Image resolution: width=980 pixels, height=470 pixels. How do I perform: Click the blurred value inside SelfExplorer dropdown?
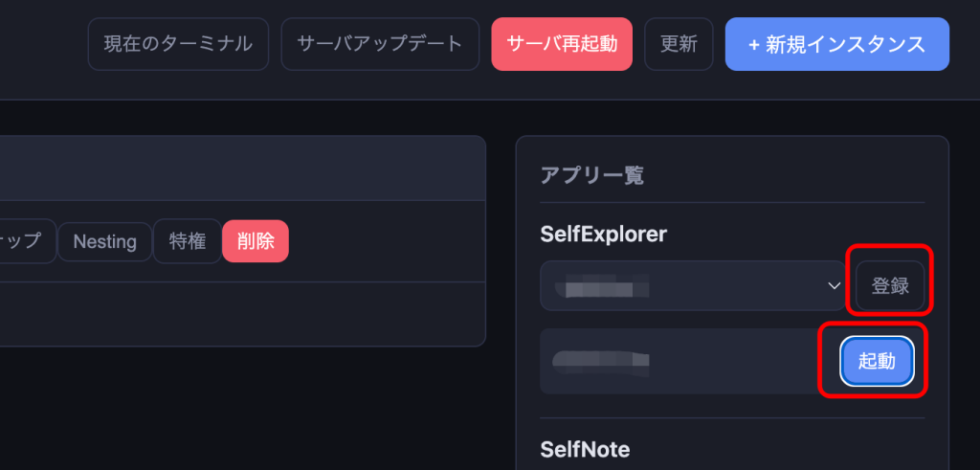pos(602,287)
